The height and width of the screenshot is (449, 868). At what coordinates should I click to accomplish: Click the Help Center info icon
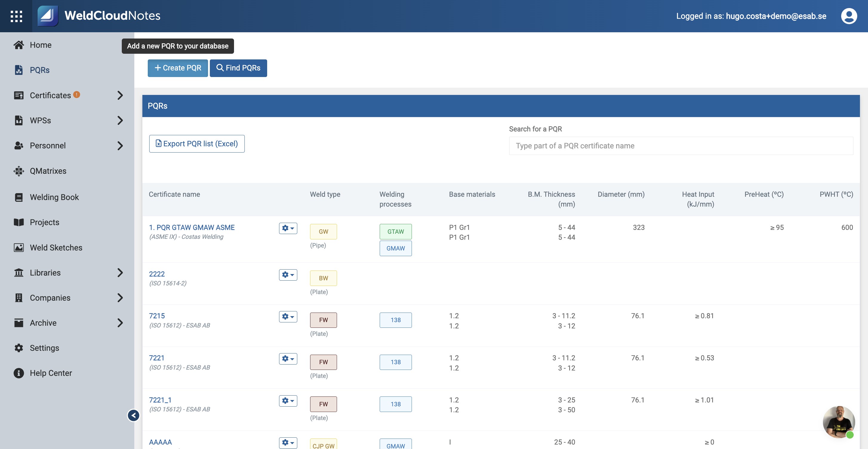pos(19,373)
